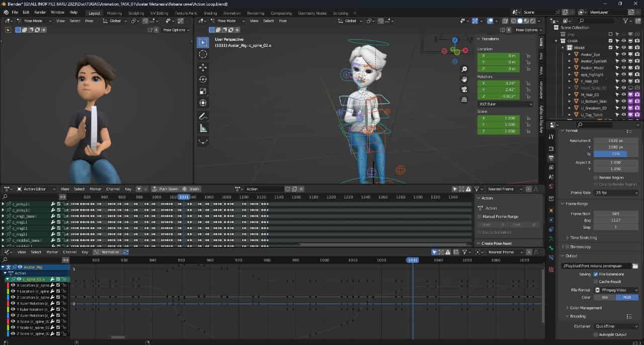Hide Avatar_Eye object using its eye icon
The height and width of the screenshot is (345, 644).
point(623,54)
